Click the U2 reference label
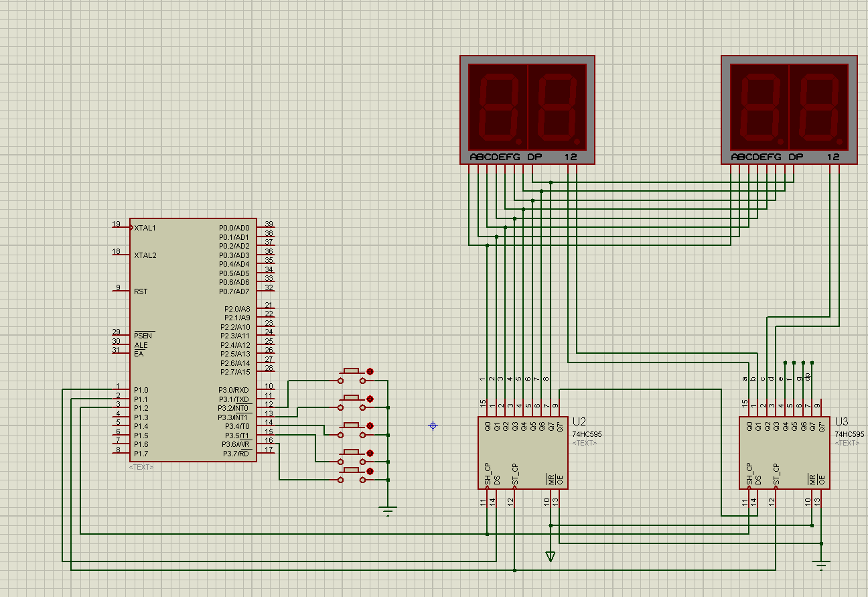This screenshot has width=868, height=597. pyautogui.click(x=579, y=422)
